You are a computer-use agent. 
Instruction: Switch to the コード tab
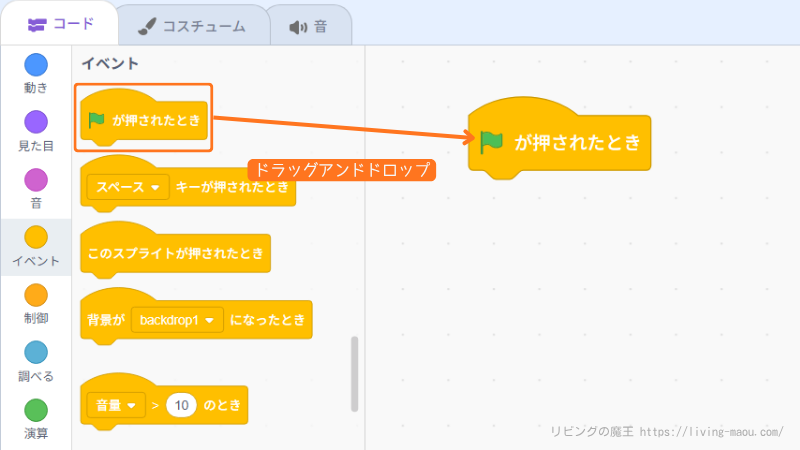click(60, 25)
